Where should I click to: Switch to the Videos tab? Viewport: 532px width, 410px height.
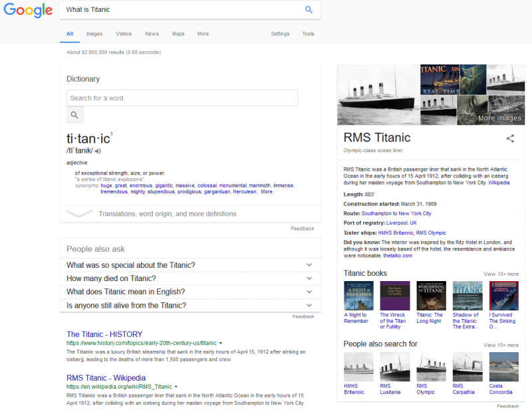click(124, 34)
